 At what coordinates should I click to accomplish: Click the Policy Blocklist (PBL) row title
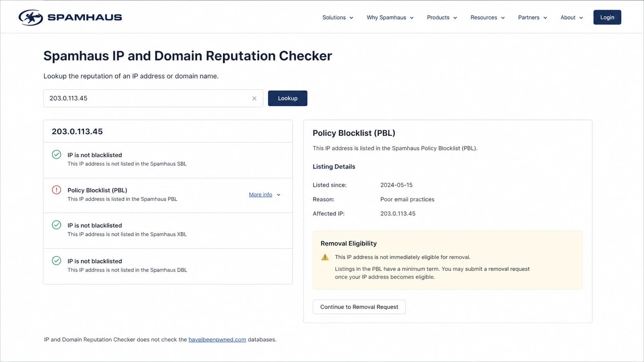tap(97, 190)
